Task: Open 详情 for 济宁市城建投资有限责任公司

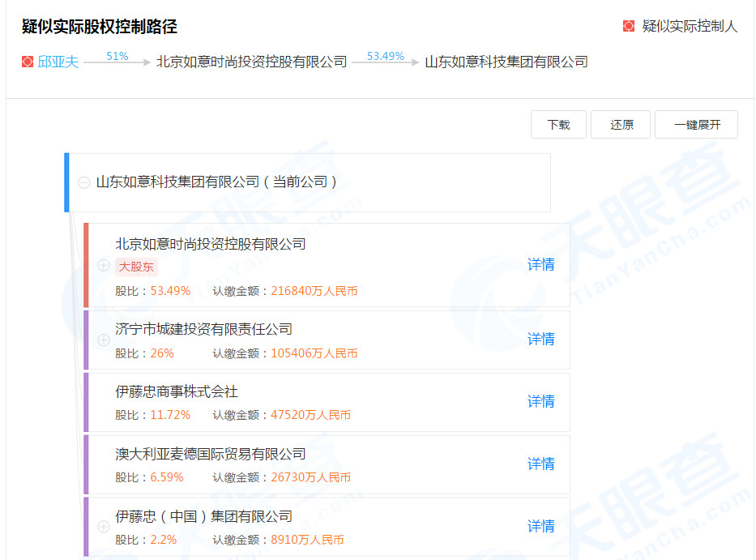Action: pos(541,339)
